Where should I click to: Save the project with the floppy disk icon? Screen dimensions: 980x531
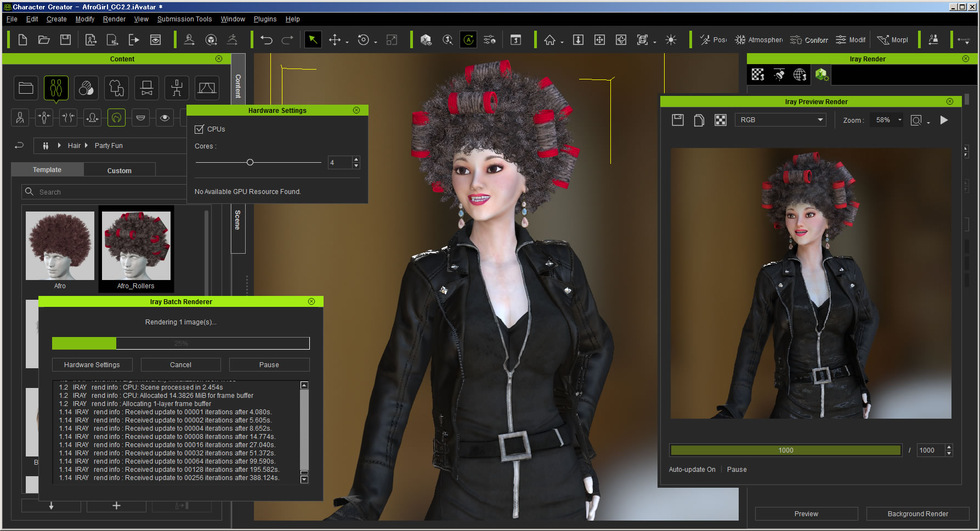tap(65, 40)
